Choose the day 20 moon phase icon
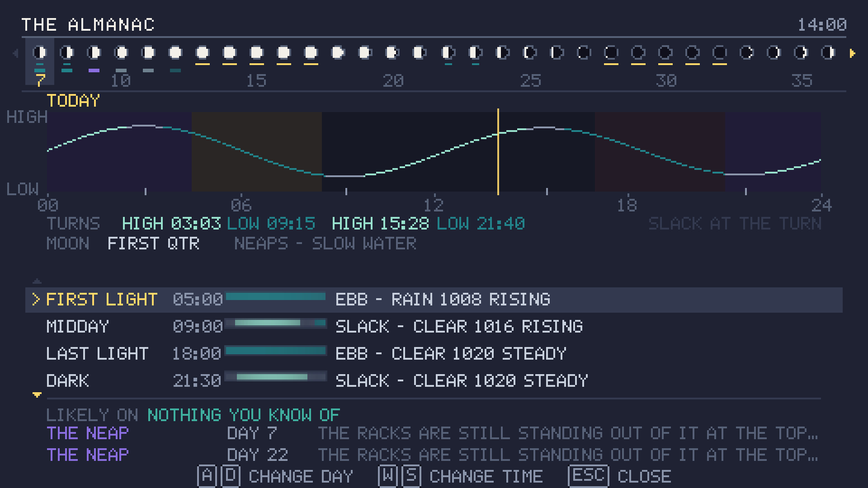This screenshot has width=868, height=488. tap(392, 53)
